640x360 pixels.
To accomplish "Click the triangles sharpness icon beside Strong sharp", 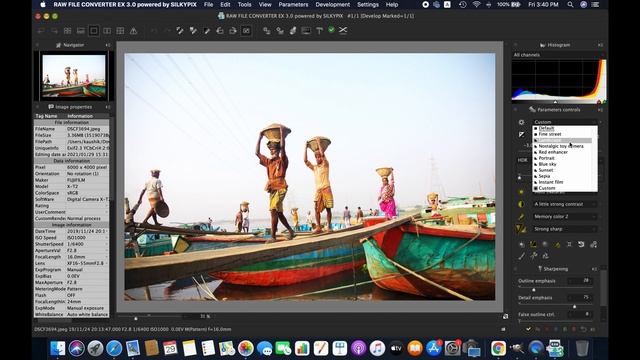I will [521, 229].
